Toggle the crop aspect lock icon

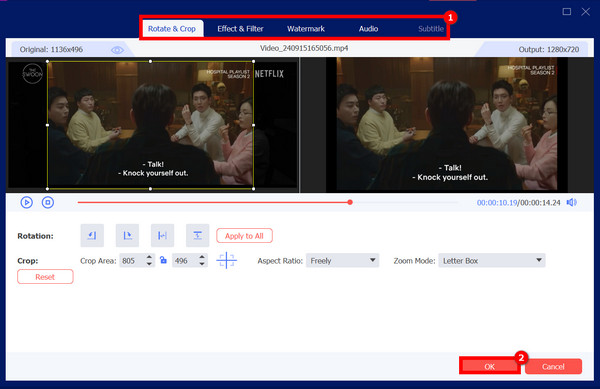coord(163,260)
